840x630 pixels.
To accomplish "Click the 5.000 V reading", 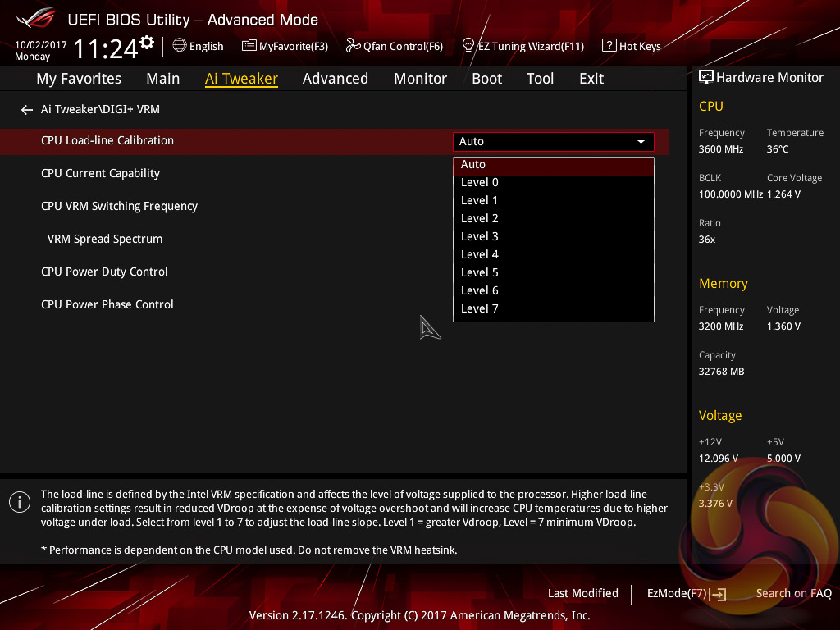I will point(783,459).
